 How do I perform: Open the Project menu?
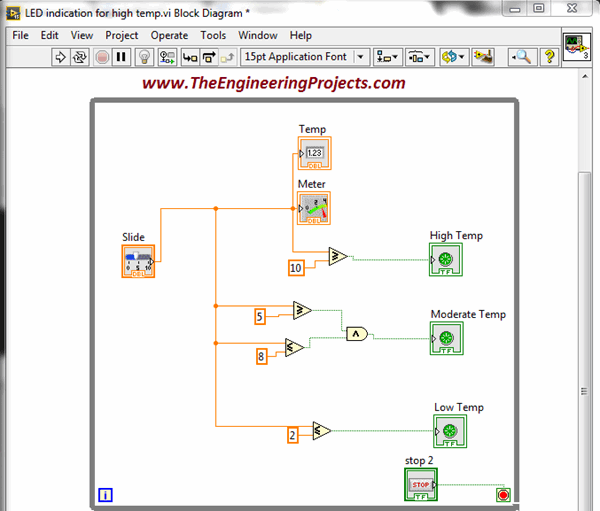point(122,36)
